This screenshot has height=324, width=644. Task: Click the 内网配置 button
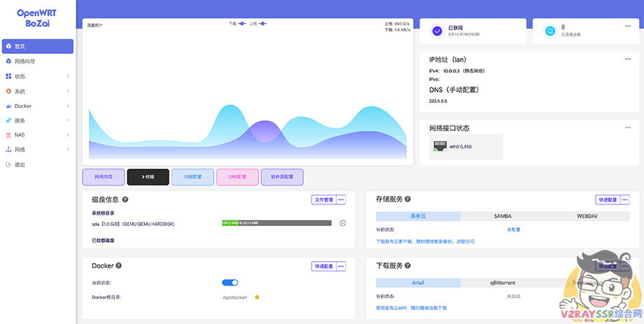click(x=192, y=177)
